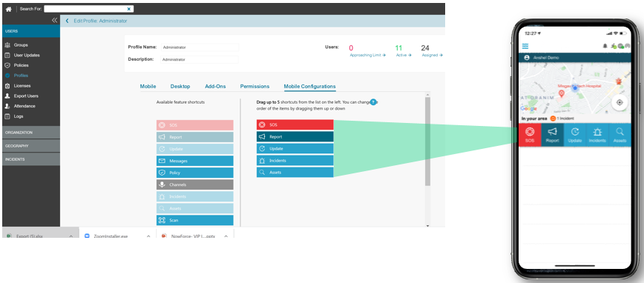Viewport: 644px width, 283px height.
Task: Open options arrow for ZoomInstaller.exe download
Action: (x=148, y=236)
